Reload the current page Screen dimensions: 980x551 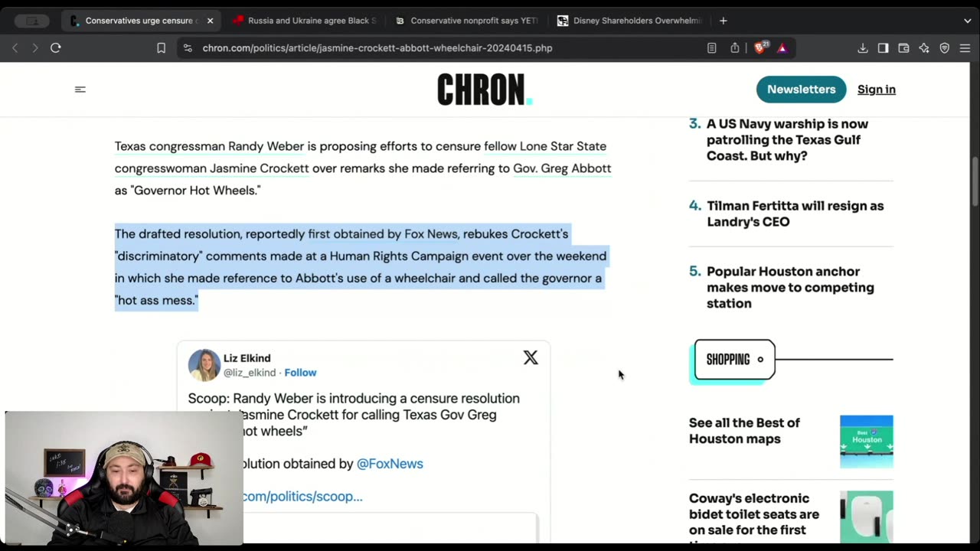tap(56, 47)
